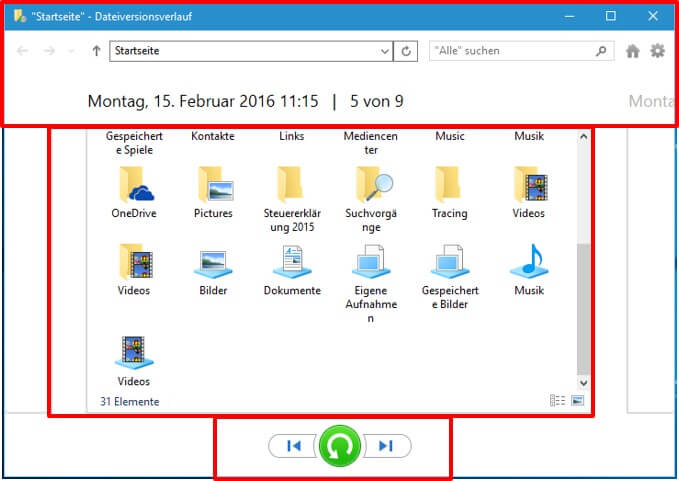Viewport: 679px width, 481px height.
Task: Click the 31 Elemente status text
Action: point(130,402)
